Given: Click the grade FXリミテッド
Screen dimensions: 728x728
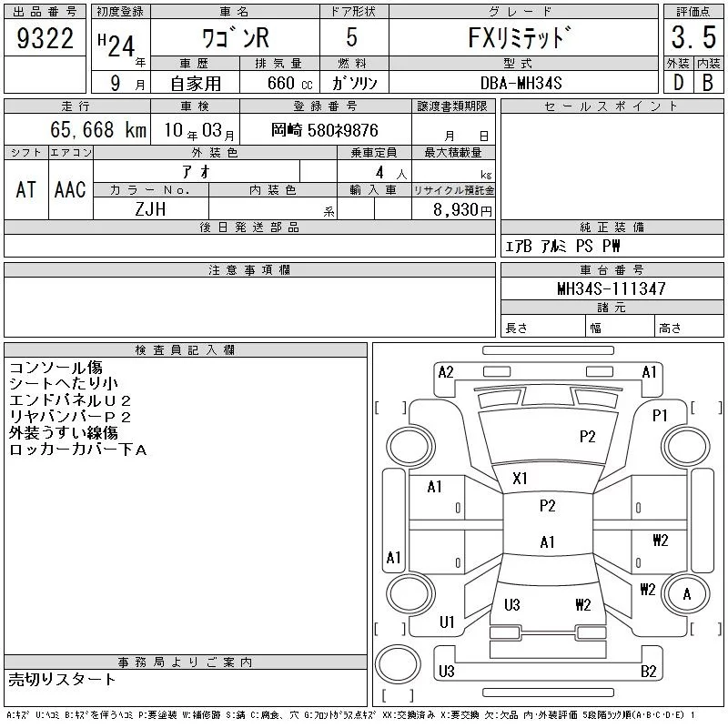Looking at the screenshot, I should [x=520, y=37].
